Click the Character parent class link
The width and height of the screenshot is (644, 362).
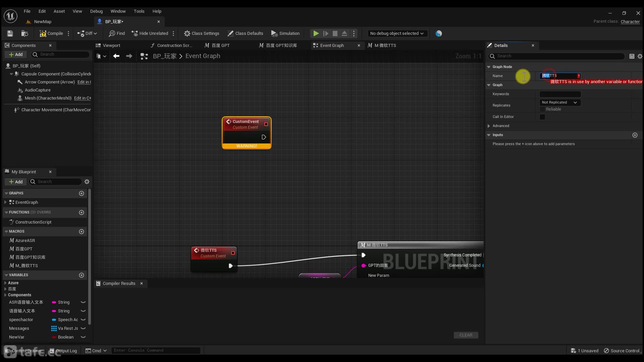(x=630, y=21)
